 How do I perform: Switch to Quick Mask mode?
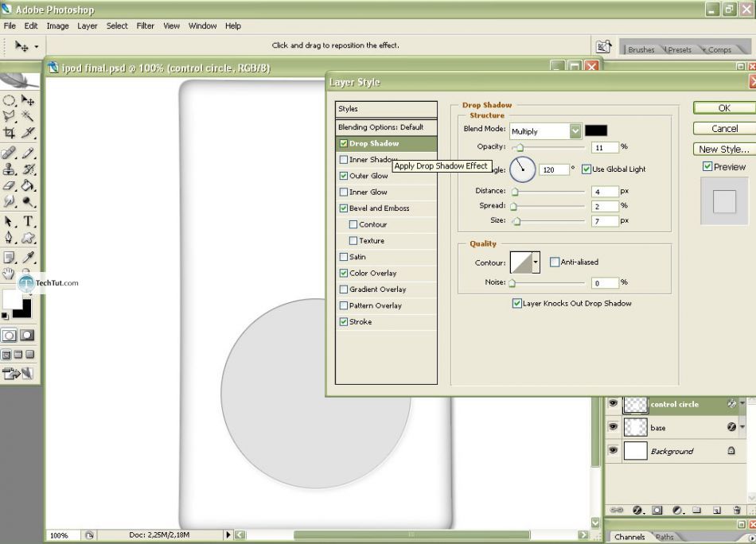[x=27, y=336]
